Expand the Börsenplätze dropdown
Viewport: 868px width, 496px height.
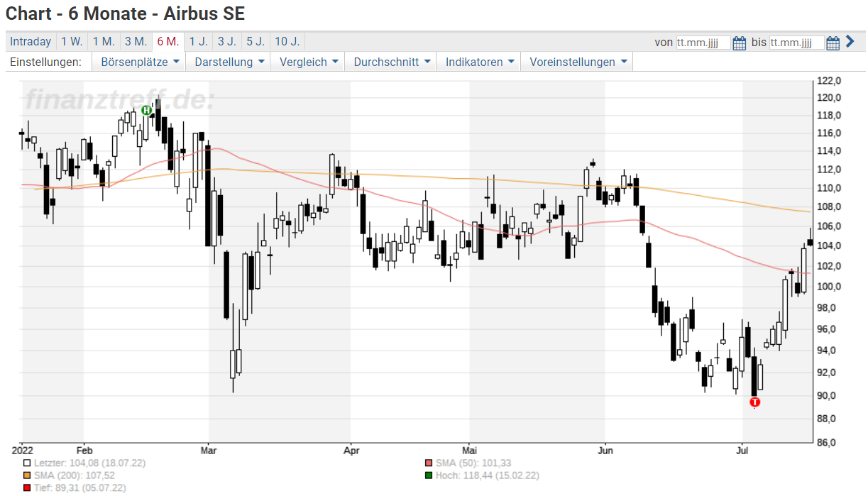tap(139, 62)
